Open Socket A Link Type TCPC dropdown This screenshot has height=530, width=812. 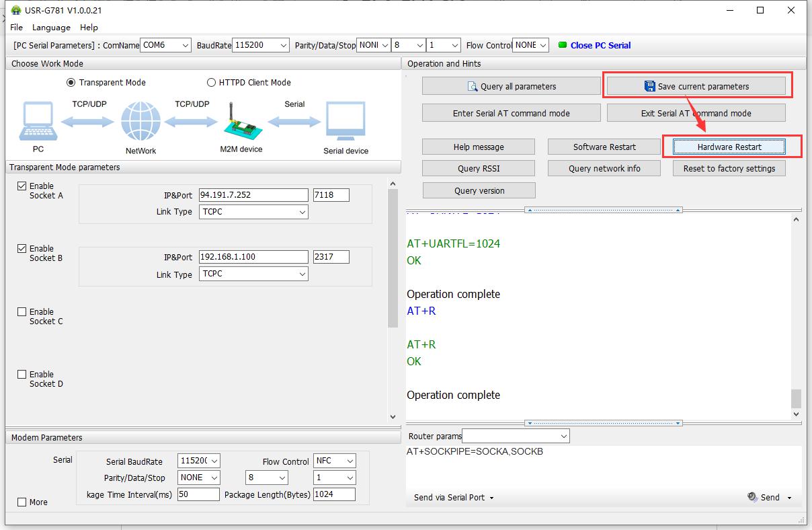(x=253, y=212)
